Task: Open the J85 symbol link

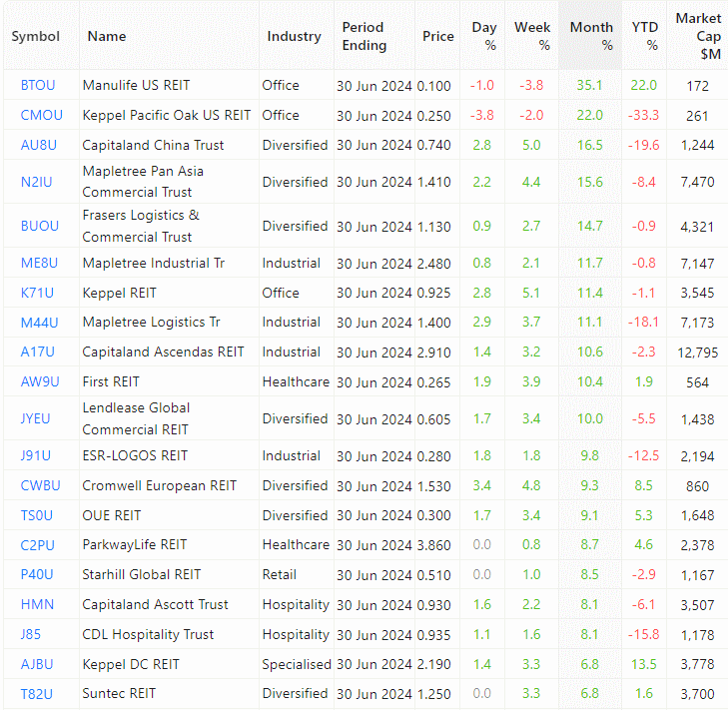Action: coord(31,634)
